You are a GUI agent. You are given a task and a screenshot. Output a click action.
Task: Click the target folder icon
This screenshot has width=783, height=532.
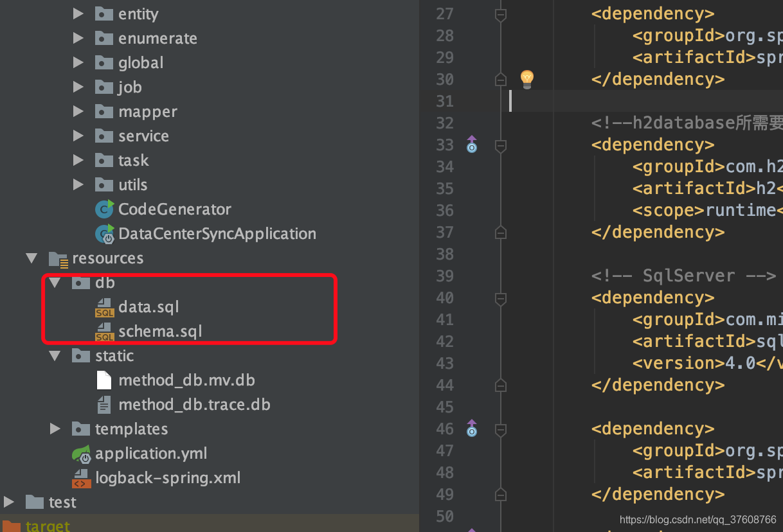point(12,526)
